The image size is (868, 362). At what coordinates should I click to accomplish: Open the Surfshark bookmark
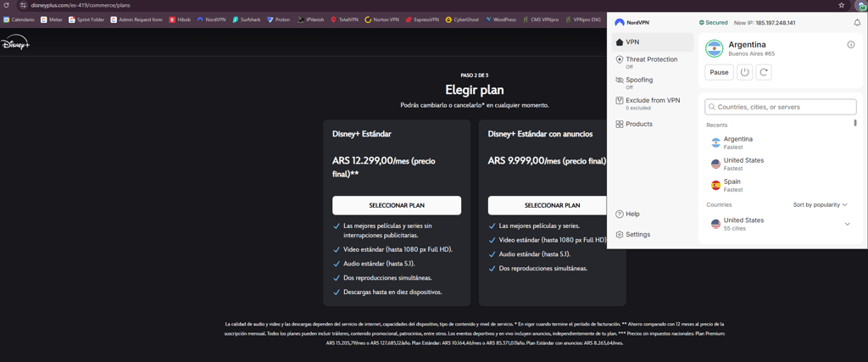coord(247,19)
